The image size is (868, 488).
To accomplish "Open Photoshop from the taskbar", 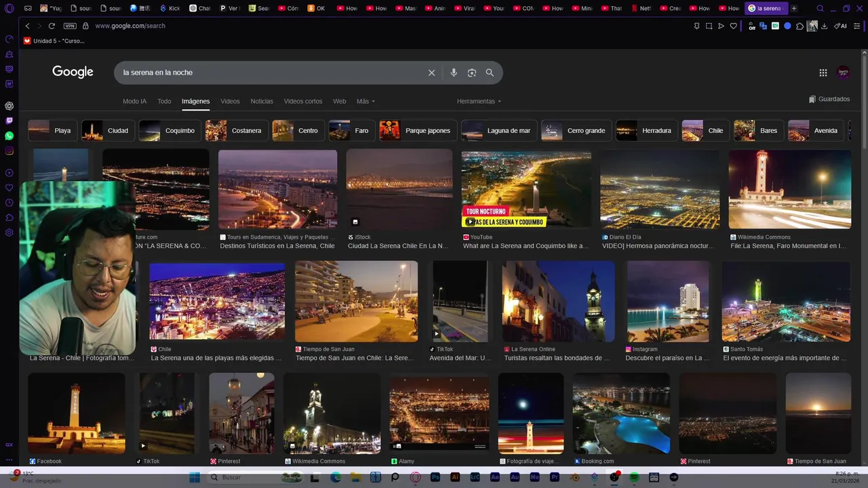I will 435,477.
